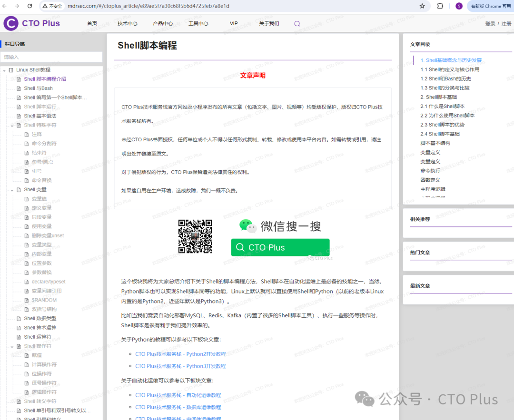Open 技术中心 menu
514x420 pixels.
(x=128, y=23)
